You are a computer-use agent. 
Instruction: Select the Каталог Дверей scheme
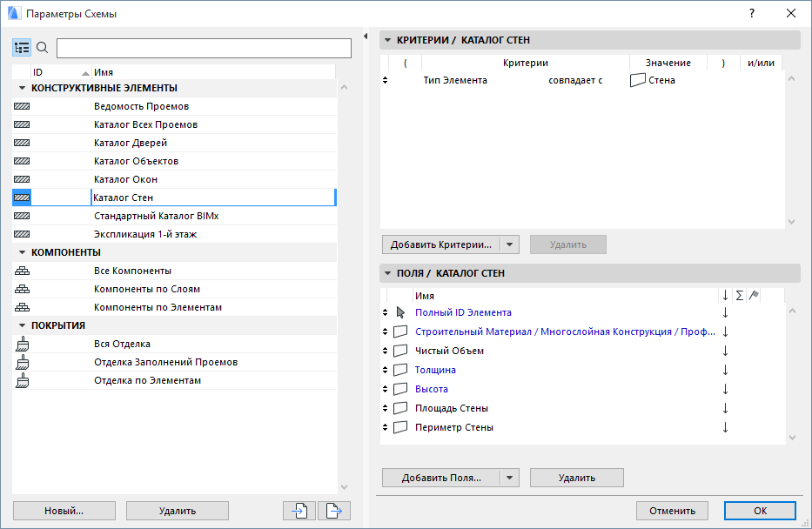click(175, 143)
